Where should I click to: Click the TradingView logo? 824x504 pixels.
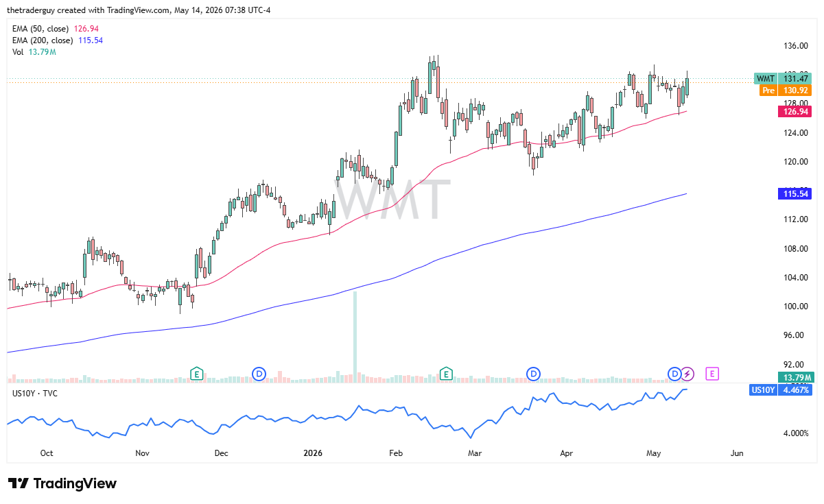click(62, 483)
